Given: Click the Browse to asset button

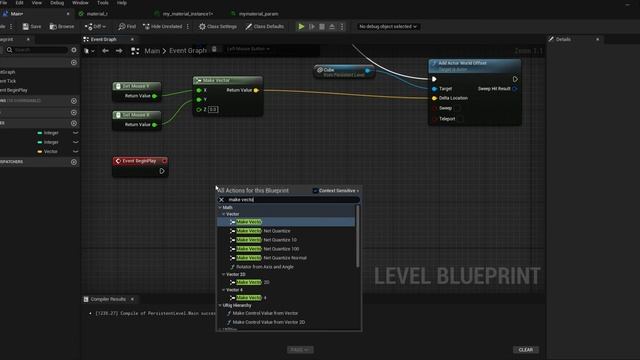Looking at the screenshot, I should pyautogui.click(x=62, y=27).
